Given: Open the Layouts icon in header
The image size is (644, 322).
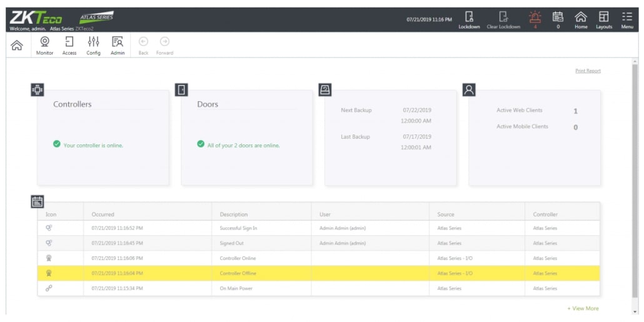Looking at the screenshot, I should pos(603,18).
